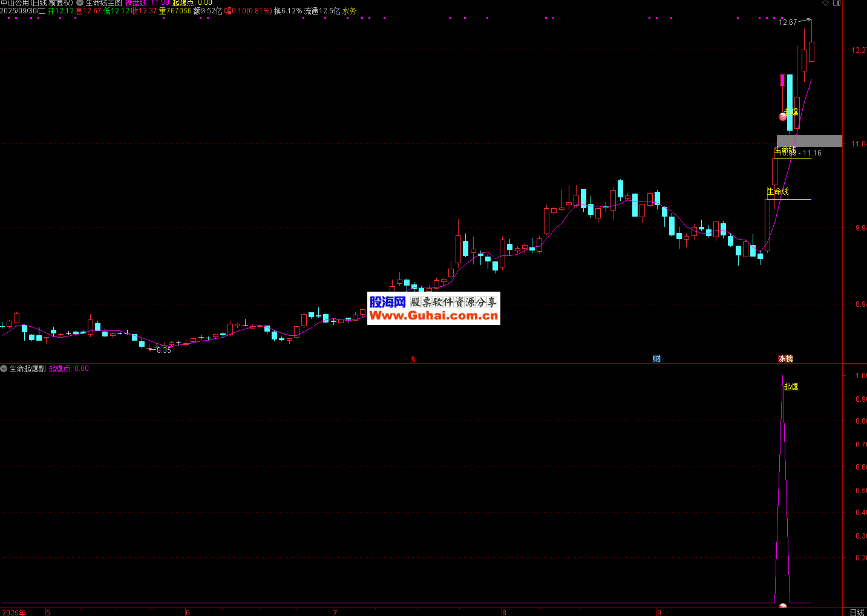Click the 水务 industry sector link
867x616 pixels.
tap(349, 11)
